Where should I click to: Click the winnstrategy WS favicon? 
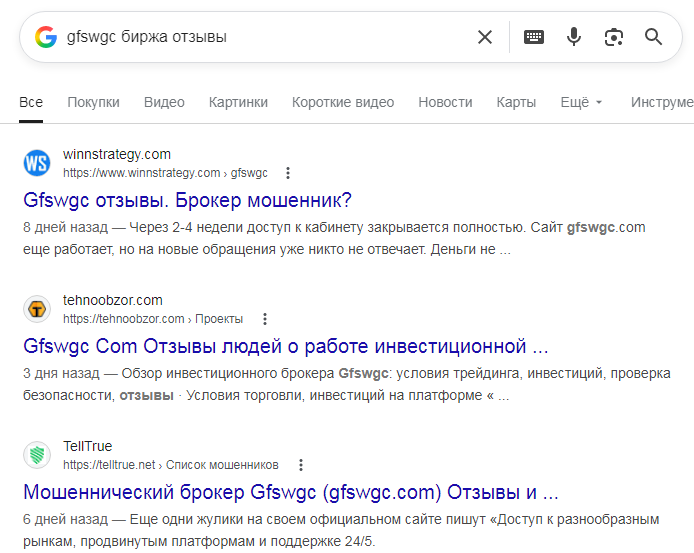click(37, 163)
